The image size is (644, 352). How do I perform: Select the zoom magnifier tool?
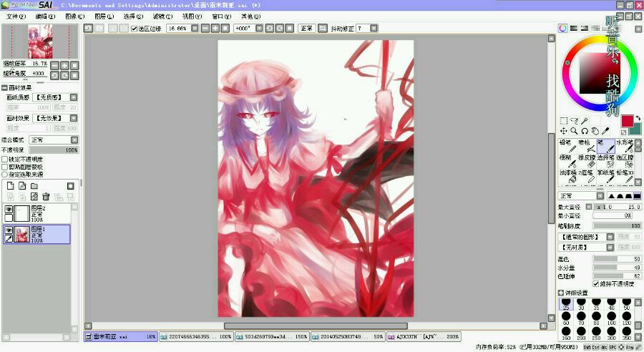pyautogui.click(x=574, y=131)
